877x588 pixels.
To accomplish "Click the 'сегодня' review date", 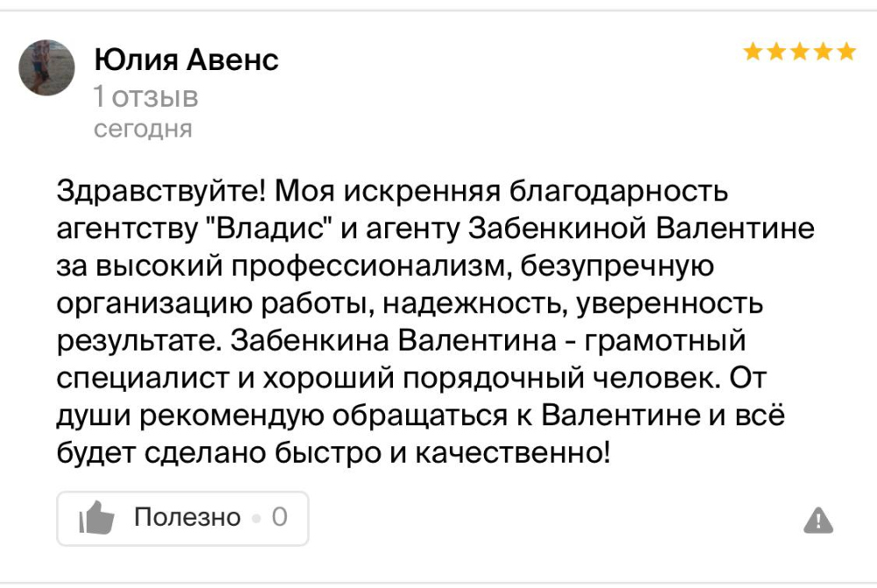I will (143, 129).
